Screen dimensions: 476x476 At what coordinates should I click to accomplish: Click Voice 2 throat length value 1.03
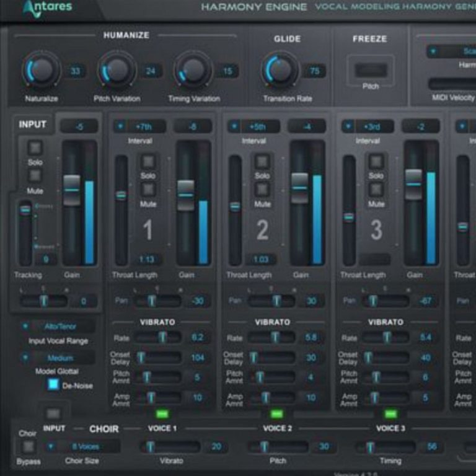point(261,259)
